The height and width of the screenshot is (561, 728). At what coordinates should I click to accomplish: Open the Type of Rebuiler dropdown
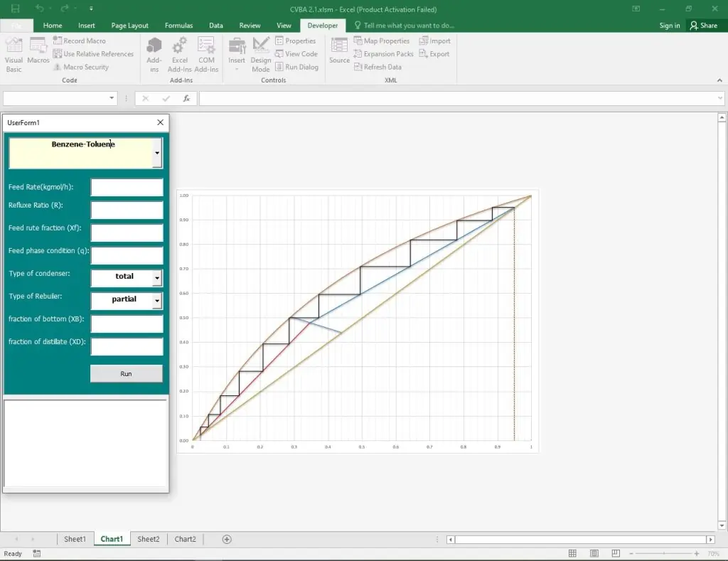(x=157, y=301)
